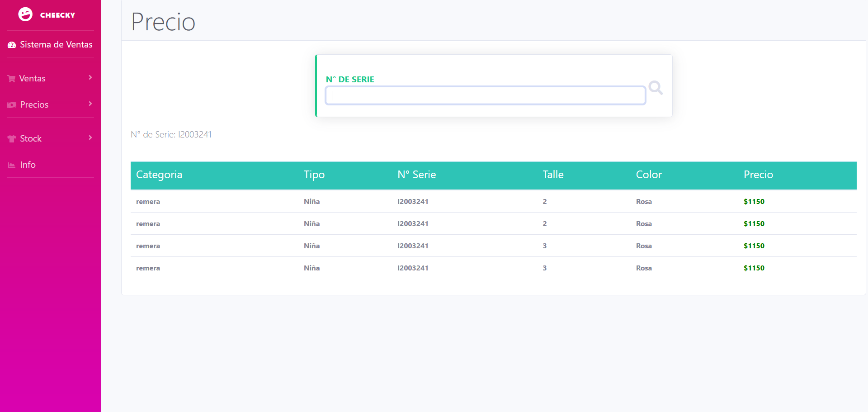Expand the Ventas submenu chevron
Viewport: 868px width, 412px height.
click(90, 77)
